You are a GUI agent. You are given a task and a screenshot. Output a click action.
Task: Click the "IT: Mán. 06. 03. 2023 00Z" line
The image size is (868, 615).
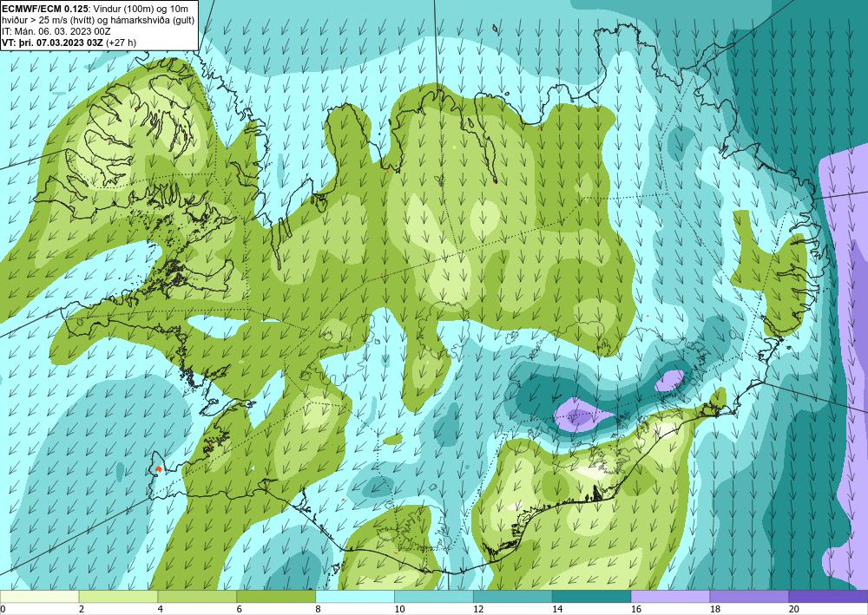[56, 31]
